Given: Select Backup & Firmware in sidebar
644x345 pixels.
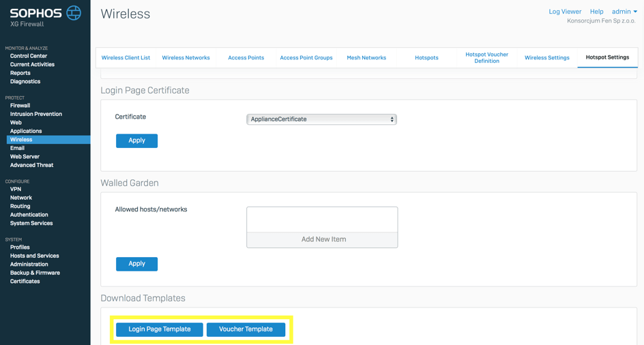Looking at the screenshot, I should pyautogui.click(x=35, y=273).
